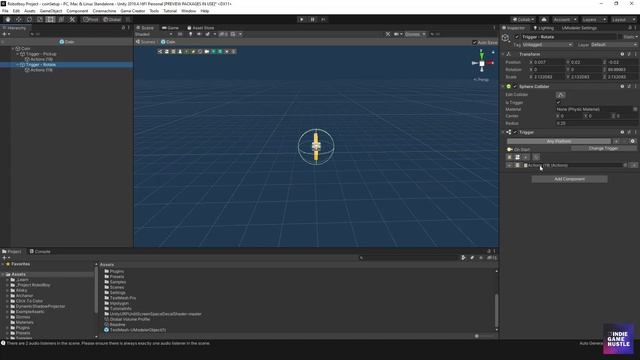
Task: Open the Layout dropdown
Action: point(623,20)
